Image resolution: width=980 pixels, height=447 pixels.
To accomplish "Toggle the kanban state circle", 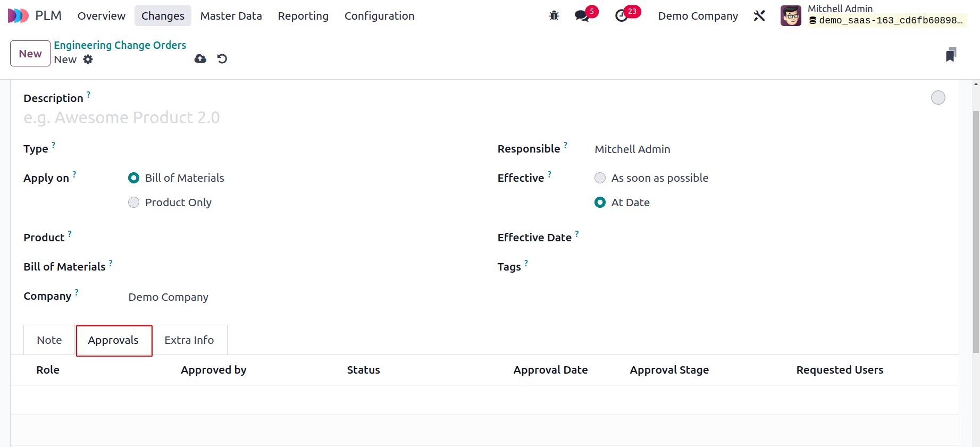I will [938, 98].
